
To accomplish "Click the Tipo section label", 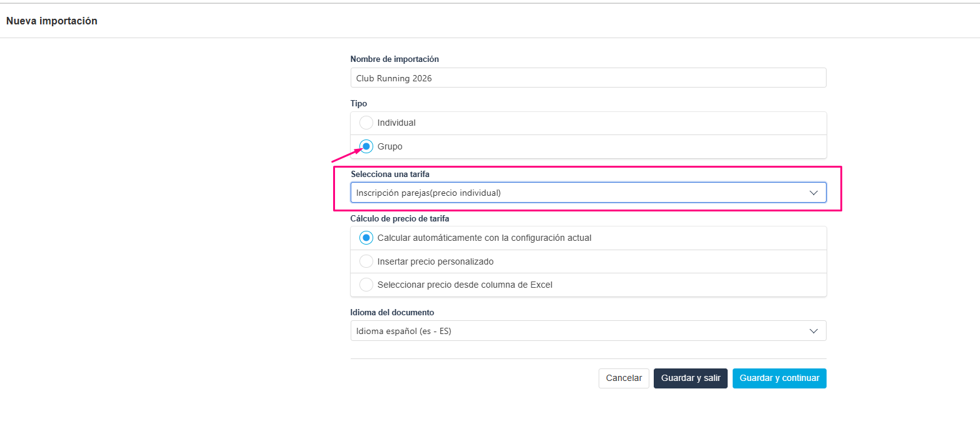I will point(359,103).
